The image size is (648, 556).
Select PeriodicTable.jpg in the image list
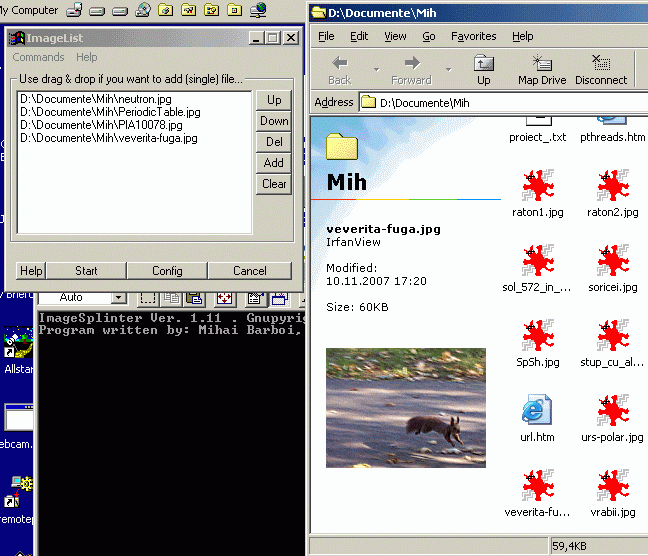pos(110,112)
